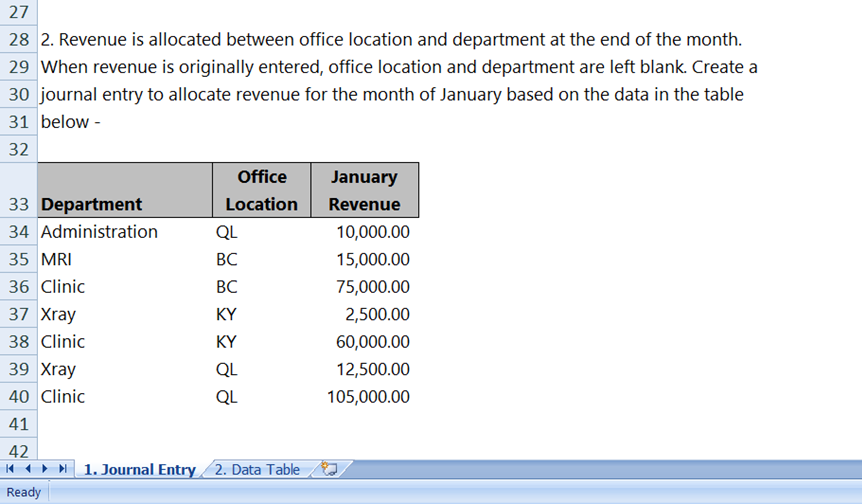Select Clinic cell in row 36

click(x=125, y=287)
